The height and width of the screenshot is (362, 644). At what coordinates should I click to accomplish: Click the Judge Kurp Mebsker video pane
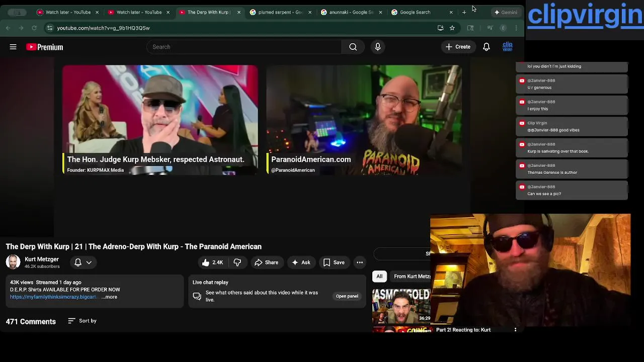coord(160,120)
